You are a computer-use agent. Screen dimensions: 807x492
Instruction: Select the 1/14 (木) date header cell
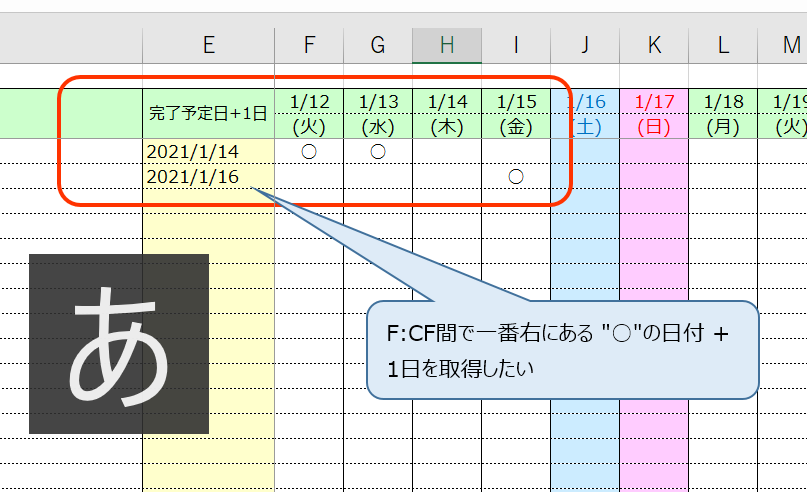(x=447, y=114)
